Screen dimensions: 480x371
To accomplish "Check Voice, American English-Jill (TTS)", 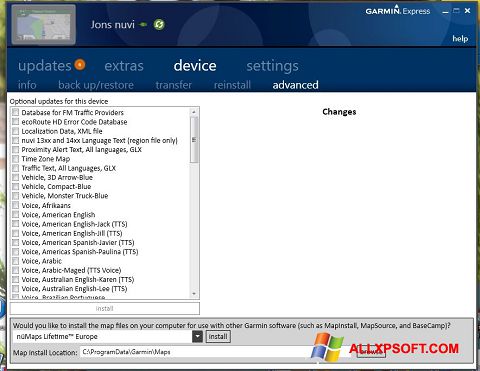I will pyautogui.click(x=16, y=233).
